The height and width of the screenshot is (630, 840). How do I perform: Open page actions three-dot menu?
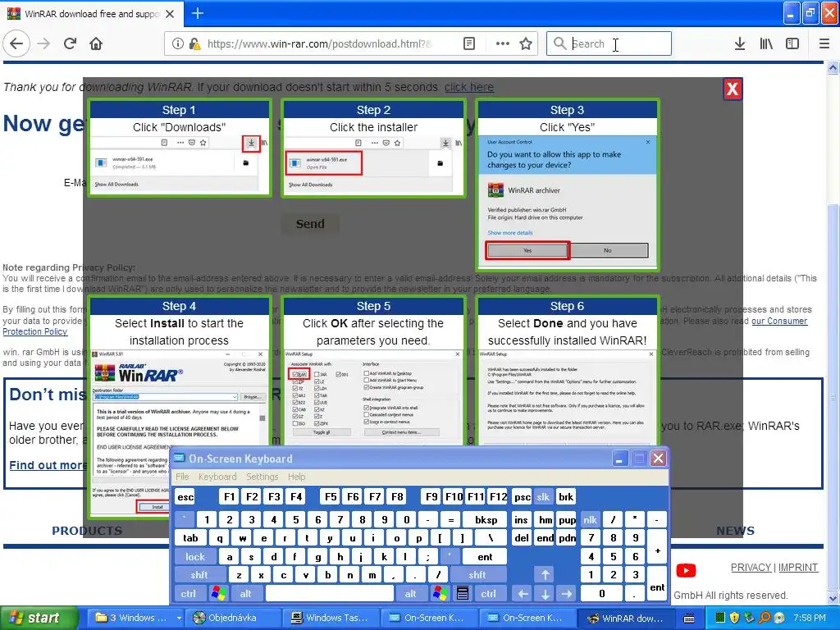[x=503, y=44]
